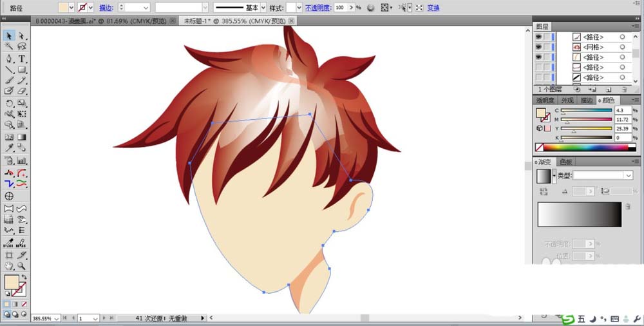Open Color panel flyout menu
Image resolution: width=644 pixels, height=326 pixels.
click(x=636, y=101)
